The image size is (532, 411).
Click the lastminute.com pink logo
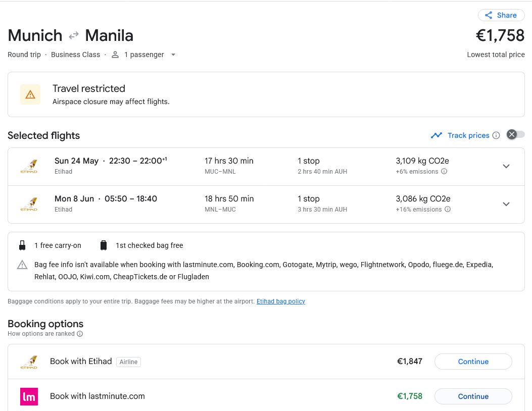click(29, 396)
